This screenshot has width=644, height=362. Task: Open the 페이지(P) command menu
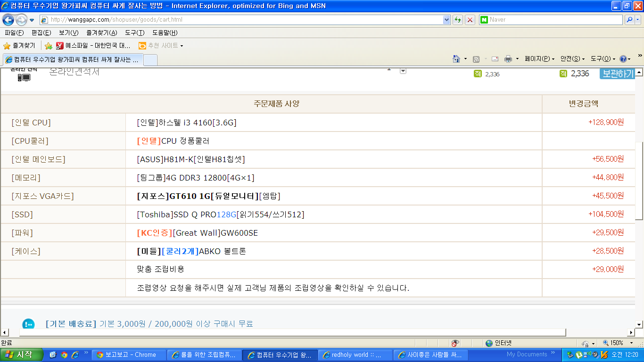pyautogui.click(x=539, y=59)
